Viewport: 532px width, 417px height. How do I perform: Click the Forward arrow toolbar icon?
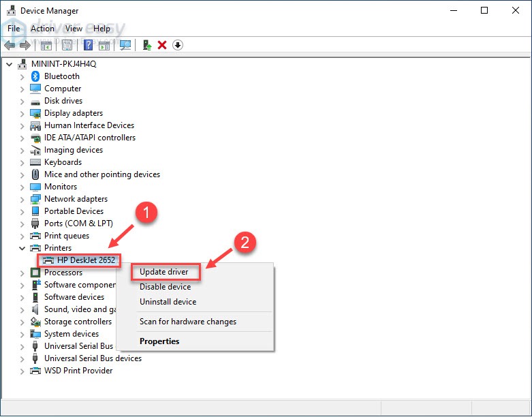point(25,45)
